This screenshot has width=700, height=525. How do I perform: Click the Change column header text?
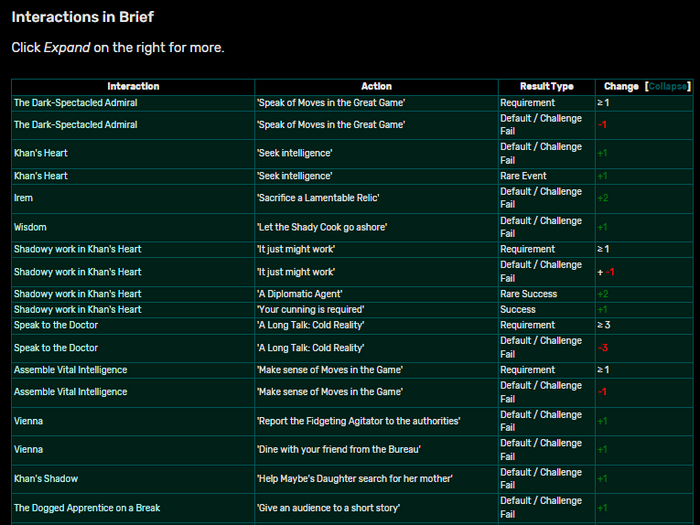pyautogui.click(x=621, y=87)
